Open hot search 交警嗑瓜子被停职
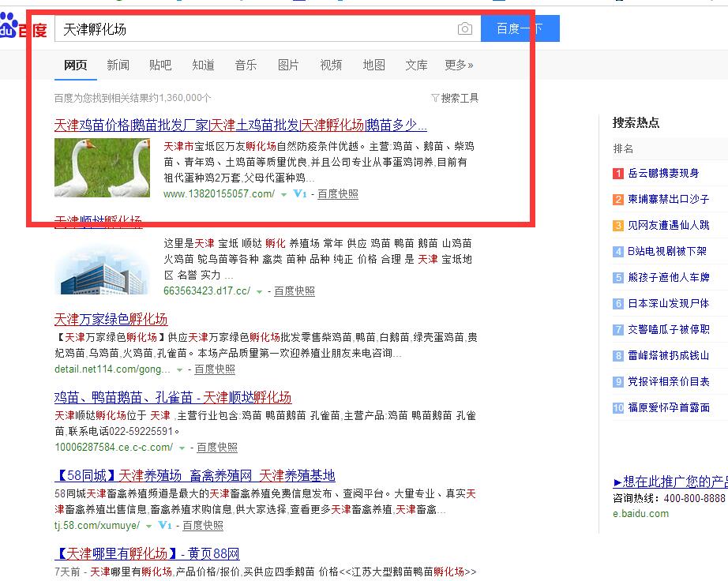 click(x=669, y=329)
